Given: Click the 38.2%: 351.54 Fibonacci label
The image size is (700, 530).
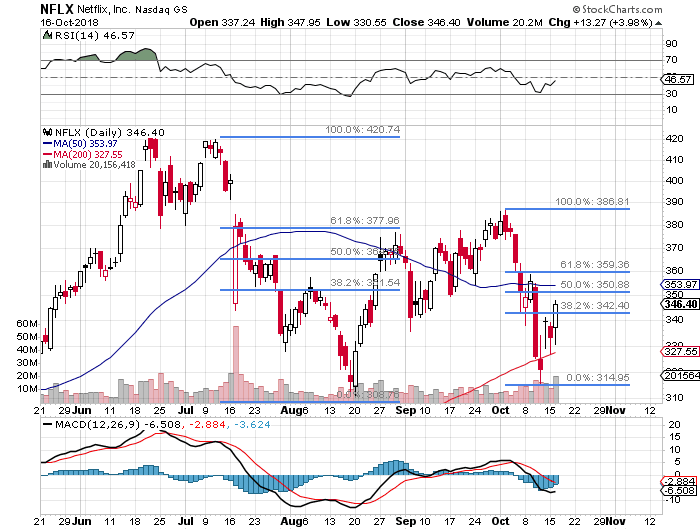Looking at the screenshot, I should [365, 283].
